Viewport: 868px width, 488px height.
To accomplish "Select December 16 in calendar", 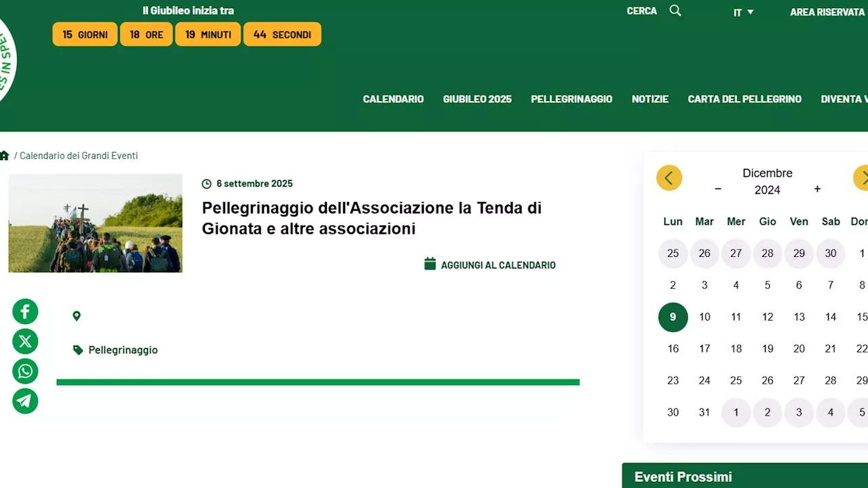I will coord(673,349).
